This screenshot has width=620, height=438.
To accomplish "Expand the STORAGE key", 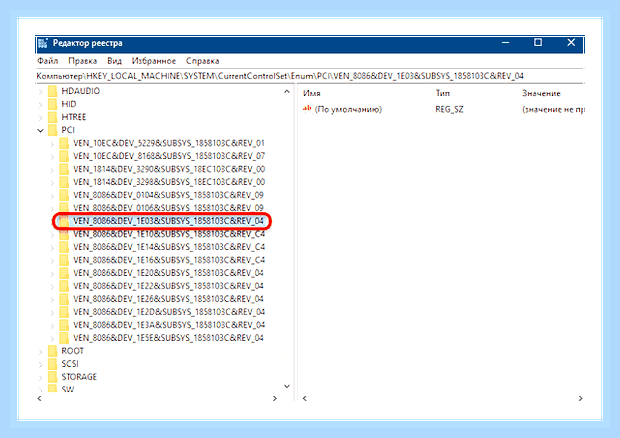I will click(x=40, y=378).
